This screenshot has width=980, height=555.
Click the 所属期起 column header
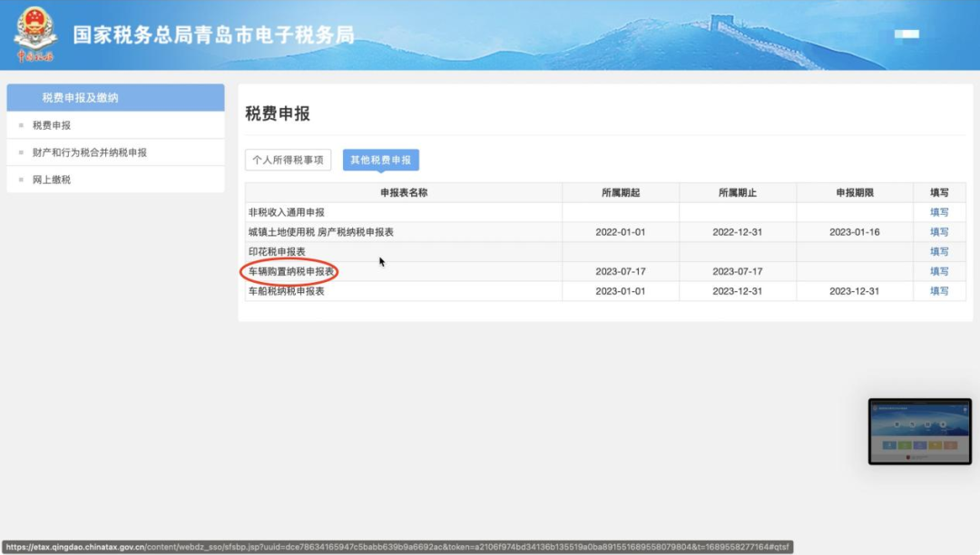pyautogui.click(x=621, y=192)
